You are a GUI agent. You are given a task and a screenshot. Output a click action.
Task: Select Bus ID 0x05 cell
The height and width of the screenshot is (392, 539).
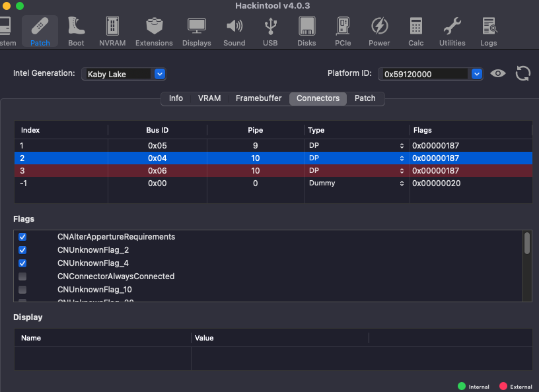[x=157, y=146]
